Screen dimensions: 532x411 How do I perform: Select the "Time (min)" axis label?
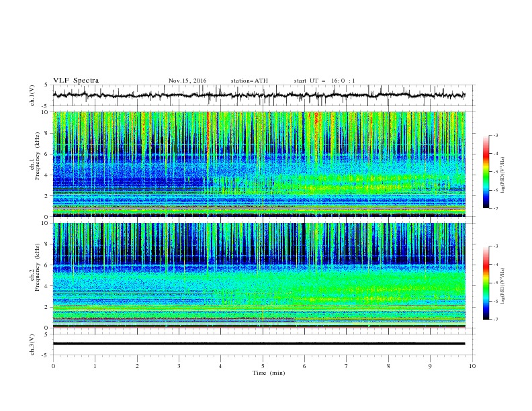[x=269, y=373]
